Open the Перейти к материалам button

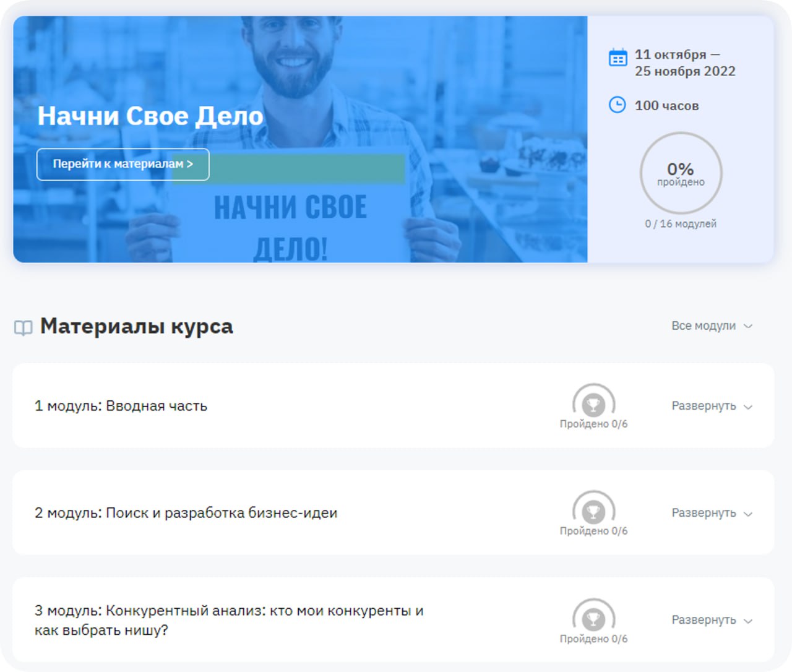point(123,164)
